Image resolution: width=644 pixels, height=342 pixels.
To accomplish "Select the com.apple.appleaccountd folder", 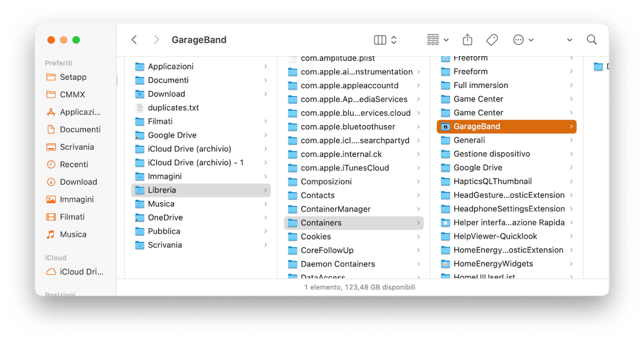I will click(x=354, y=85).
